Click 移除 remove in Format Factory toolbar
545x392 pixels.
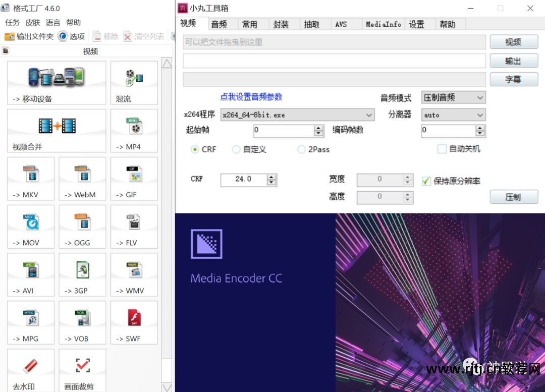106,36
